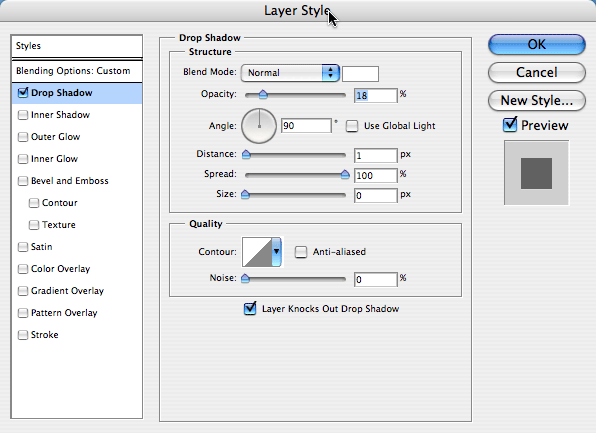Click the style preview thumbnail
Viewport: 596px width, 433px height.
click(536, 173)
